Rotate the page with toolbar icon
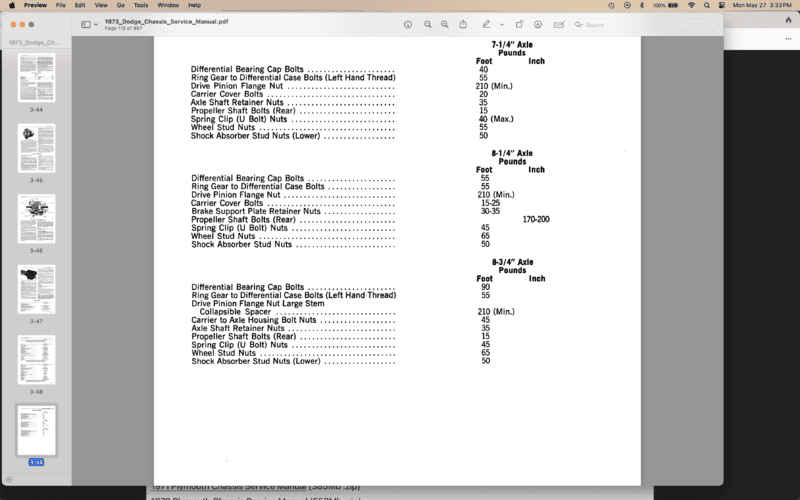 tap(519, 24)
